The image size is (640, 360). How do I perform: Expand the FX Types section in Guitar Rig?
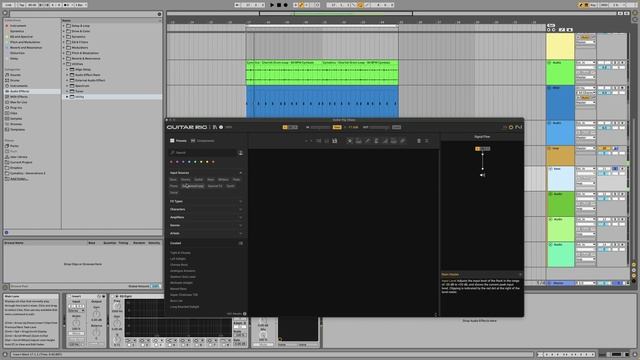coord(241,202)
